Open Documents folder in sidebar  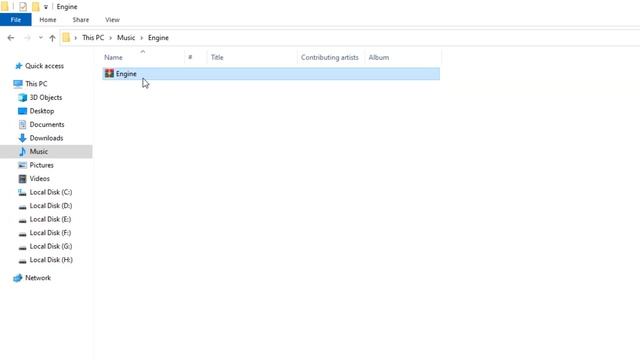47,124
